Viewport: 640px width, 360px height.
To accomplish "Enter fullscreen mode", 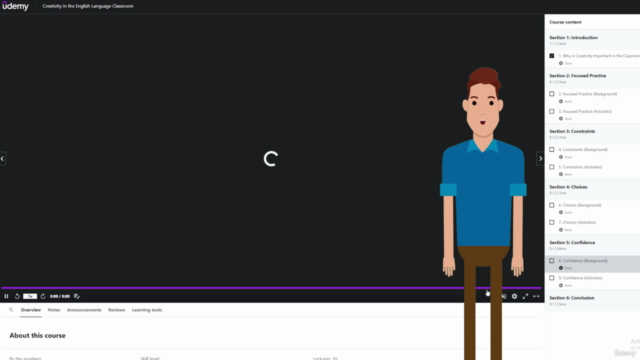I will click(525, 296).
